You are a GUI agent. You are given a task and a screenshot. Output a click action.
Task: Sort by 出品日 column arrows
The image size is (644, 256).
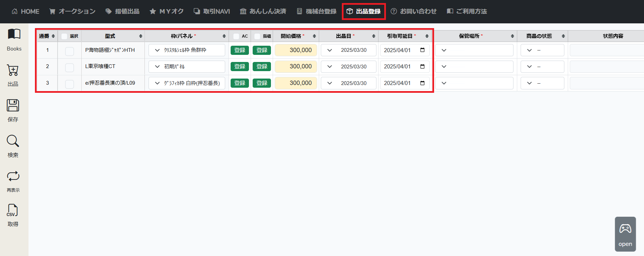pos(374,36)
